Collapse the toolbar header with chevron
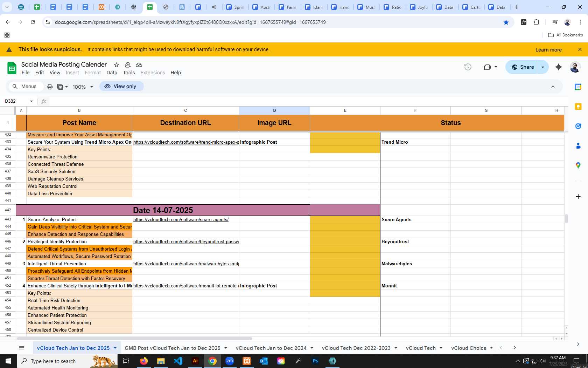The width and height of the screenshot is (588, 368). pyautogui.click(x=553, y=87)
